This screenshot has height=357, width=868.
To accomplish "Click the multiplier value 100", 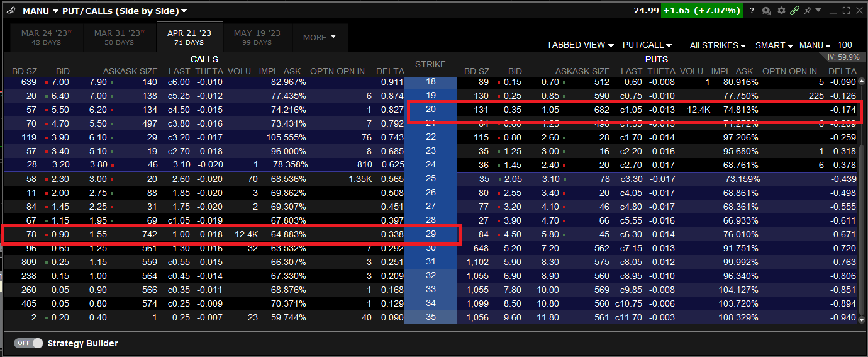I will tap(845, 45).
